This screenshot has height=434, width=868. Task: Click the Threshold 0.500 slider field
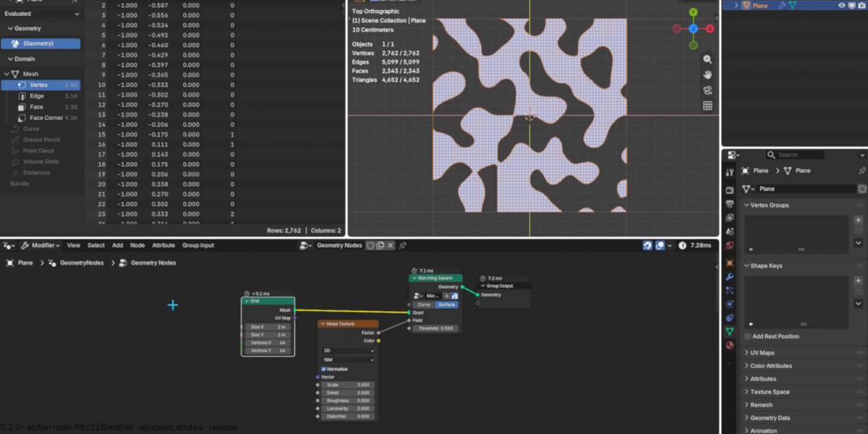click(436, 328)
